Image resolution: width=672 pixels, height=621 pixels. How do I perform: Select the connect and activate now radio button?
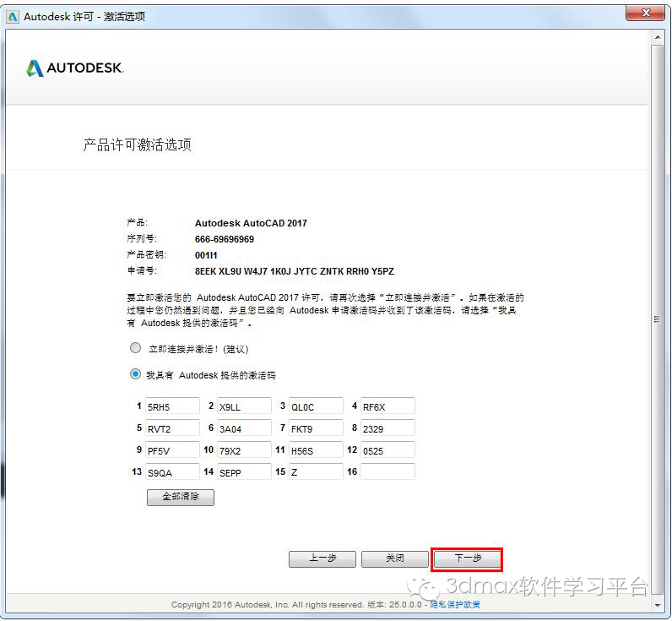[135, 348]
